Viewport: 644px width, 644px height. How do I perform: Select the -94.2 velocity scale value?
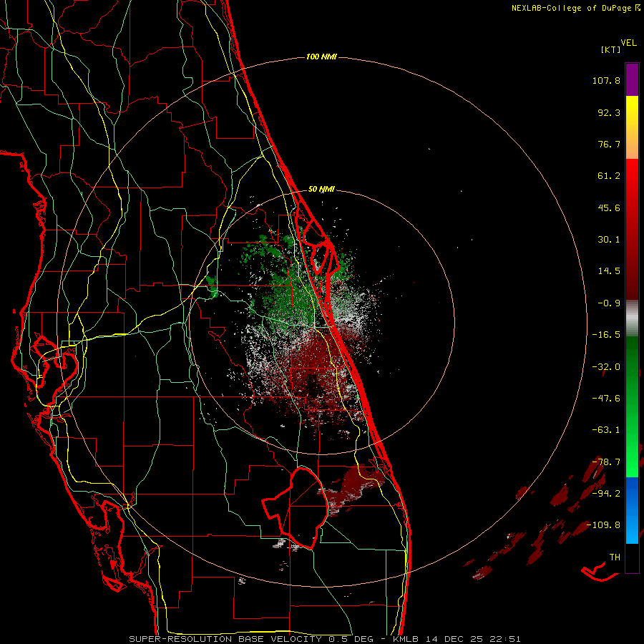[x=606, y=494]
